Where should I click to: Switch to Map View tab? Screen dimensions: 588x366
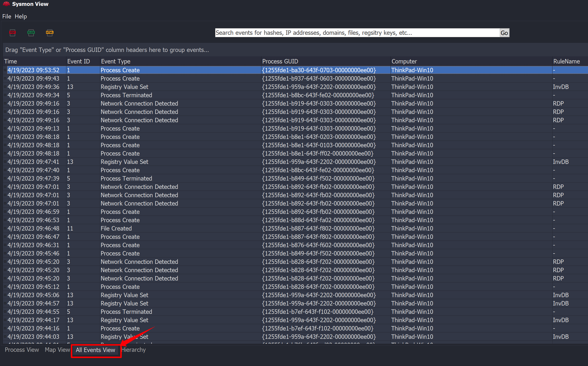(57, 350)
